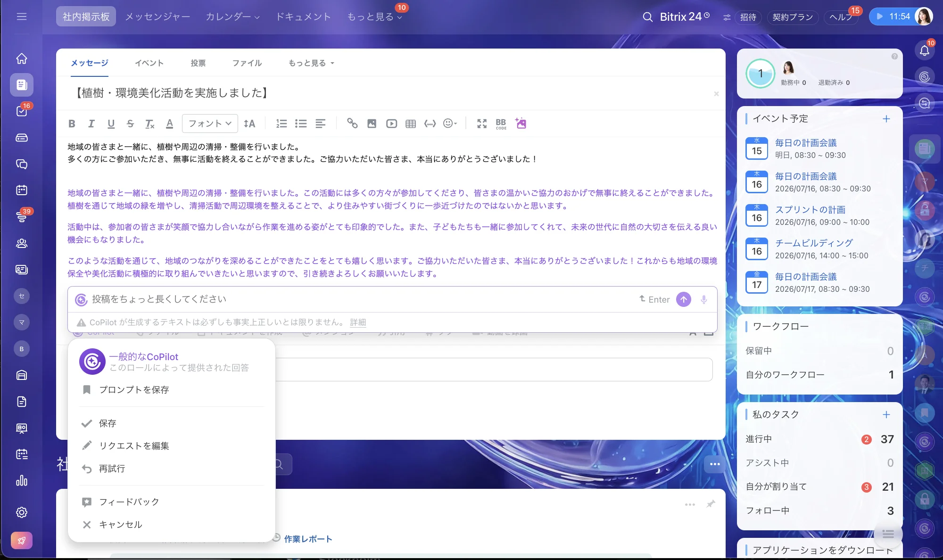Insert a numbered list

pyautogui.click(x=281, y=124)
